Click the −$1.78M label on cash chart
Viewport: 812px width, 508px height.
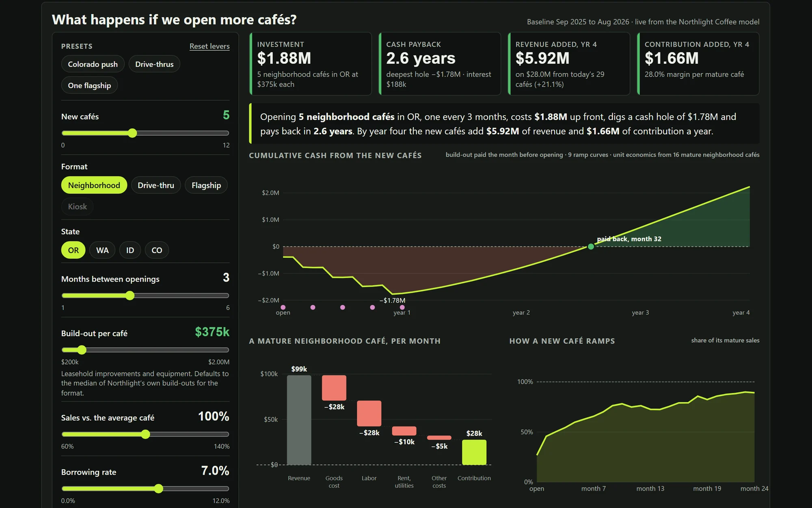pos(392,300)
